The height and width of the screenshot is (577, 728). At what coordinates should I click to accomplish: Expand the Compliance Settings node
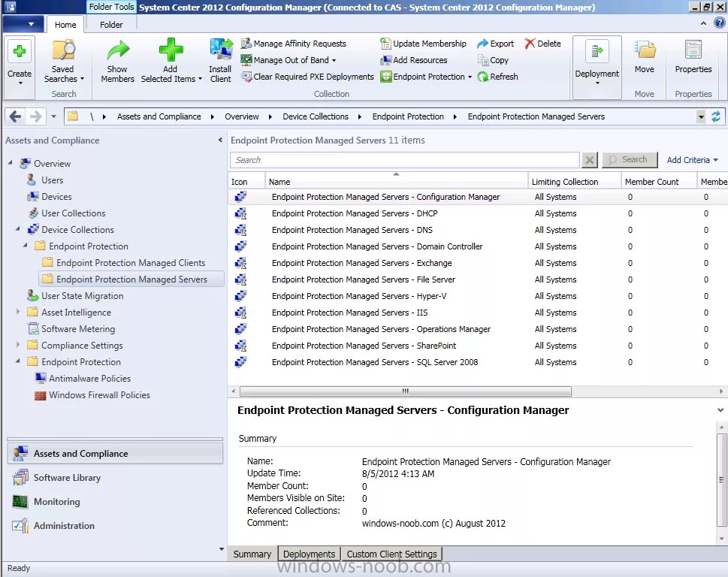pyautogui.click(x=18, y=344)
